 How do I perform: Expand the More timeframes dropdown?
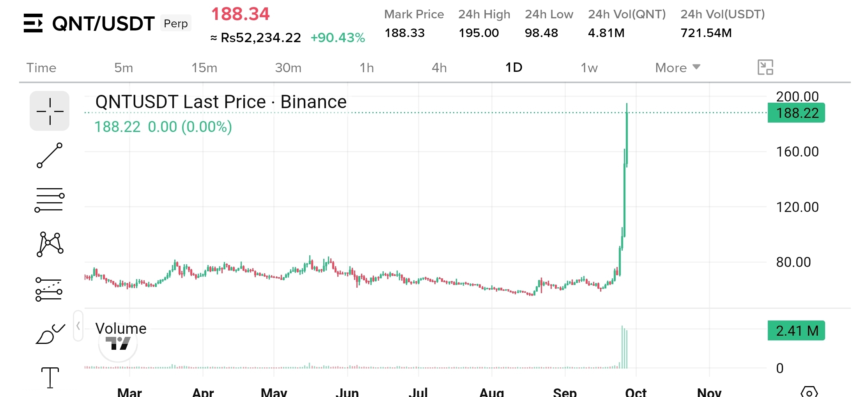(x=678, y=68)
